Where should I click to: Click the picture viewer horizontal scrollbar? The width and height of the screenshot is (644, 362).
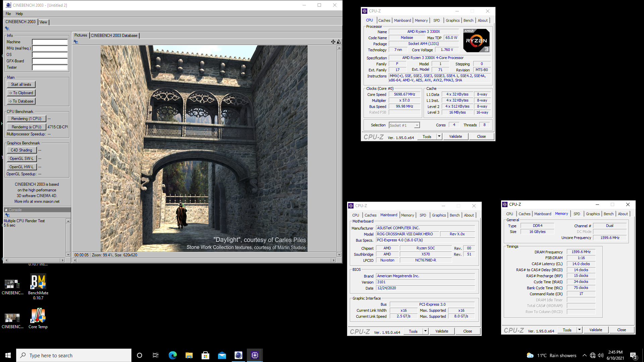click(x=204, y=260)
